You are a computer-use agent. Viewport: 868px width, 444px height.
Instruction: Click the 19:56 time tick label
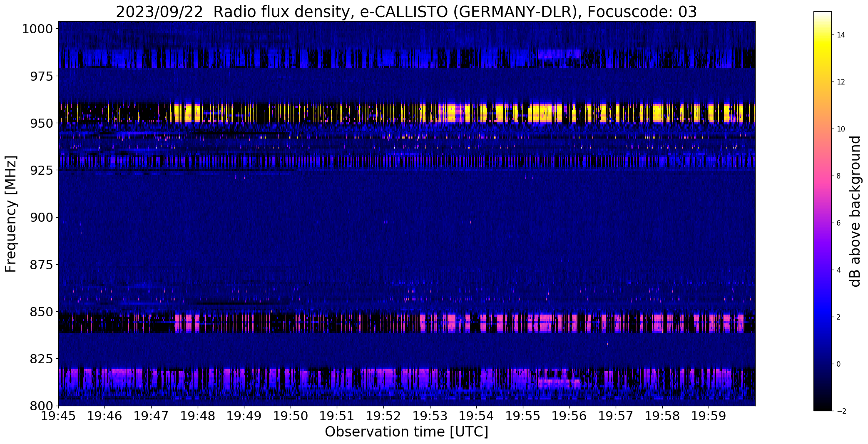[x=570, y=416]
